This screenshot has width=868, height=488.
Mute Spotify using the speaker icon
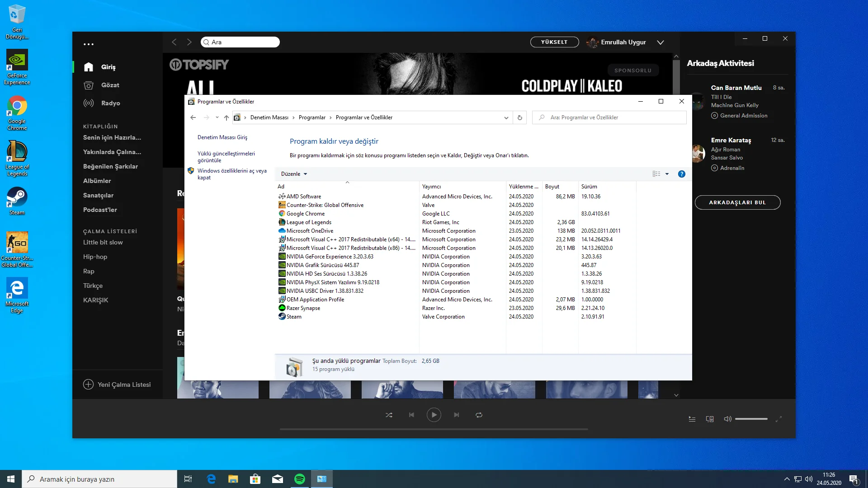coord(727,419)
